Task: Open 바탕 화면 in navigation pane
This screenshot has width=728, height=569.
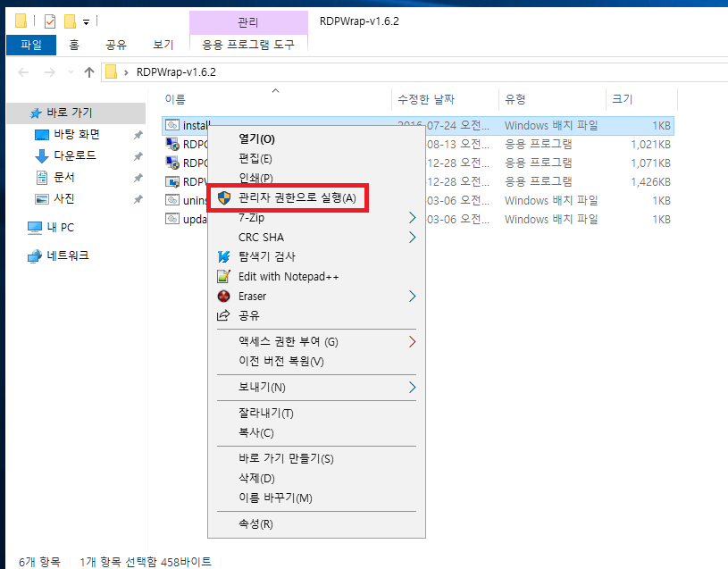Action: [x=77, y=135]
